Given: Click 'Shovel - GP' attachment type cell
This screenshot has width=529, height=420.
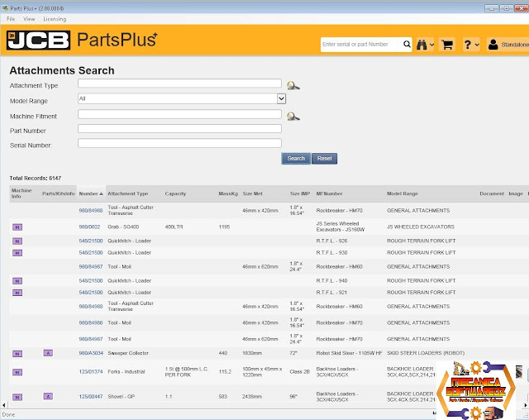Looking at the screenshot, I should (x=122, y=396).
